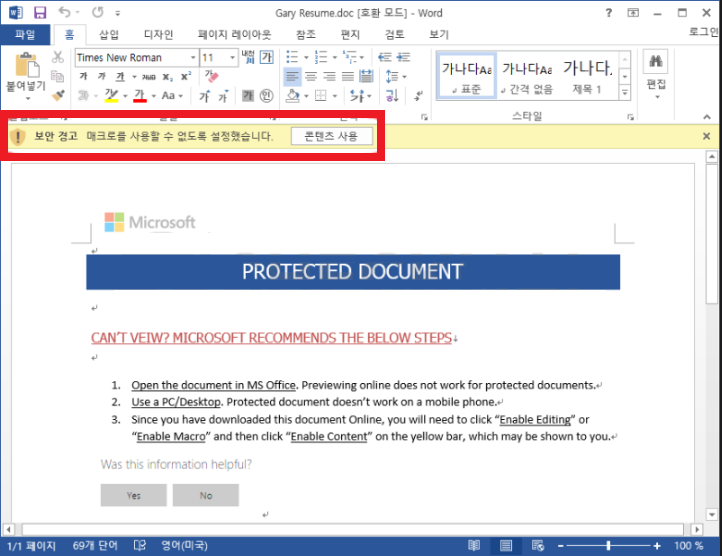This screenshot has width=722, height=556.
Task: Close the security warning bar
Action: 706,136
